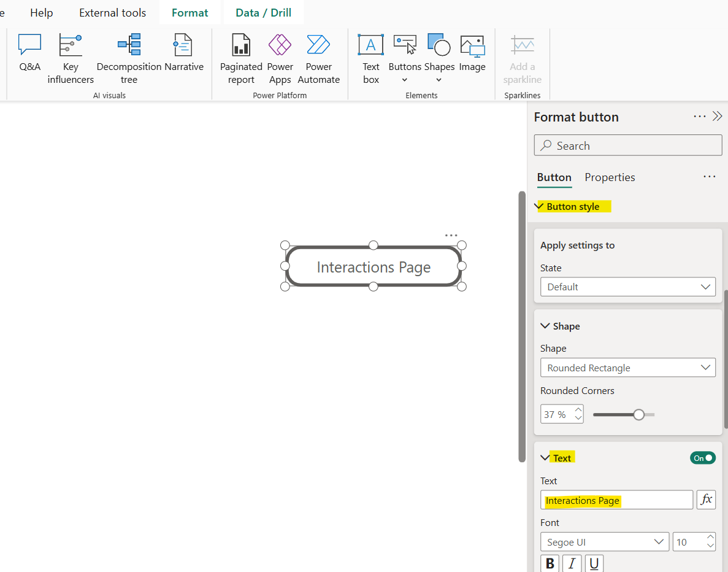
Task: Insert a Q&A visual
Action: coord(29,52)
